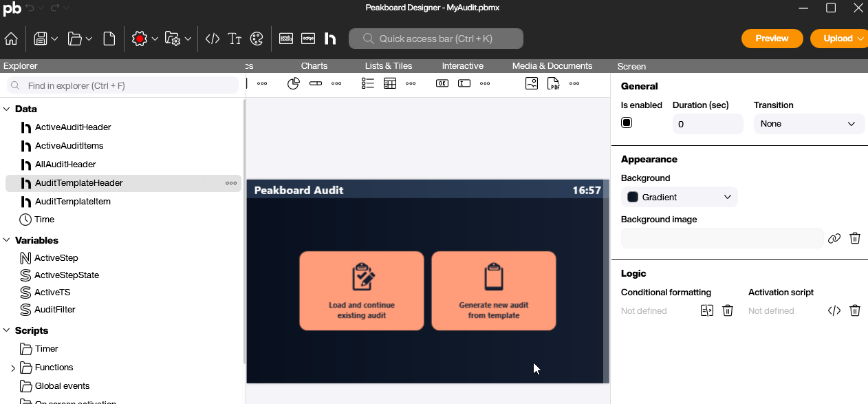Open the Upload button dropdown arrow
Image resolution: width=868 pixels, height=404 pixels.
(x=861, y=39)
